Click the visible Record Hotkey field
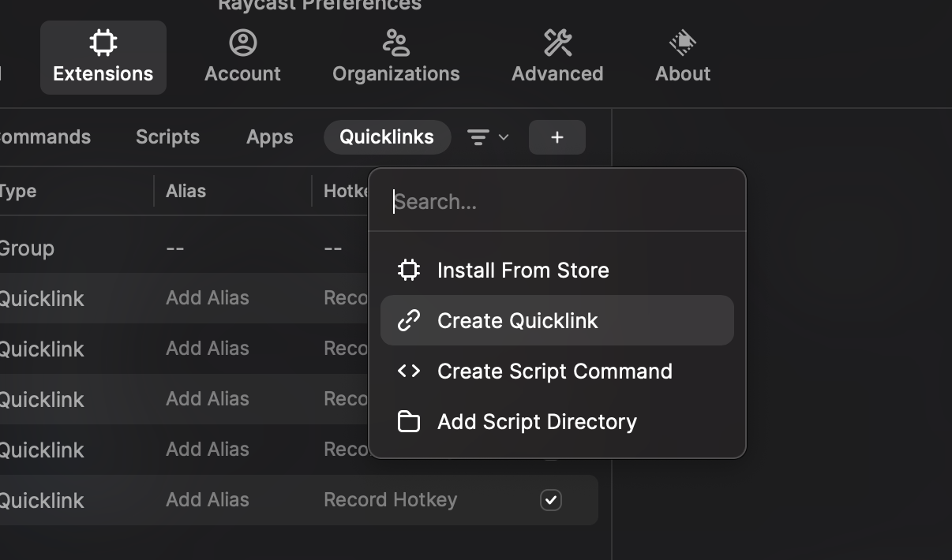Screen dimensions: 952x560 (390, 500)
